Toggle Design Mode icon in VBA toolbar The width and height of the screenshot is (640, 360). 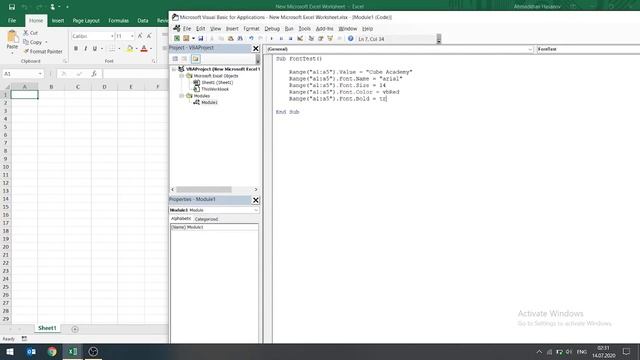pyautogui.click(x=300, y=38)
